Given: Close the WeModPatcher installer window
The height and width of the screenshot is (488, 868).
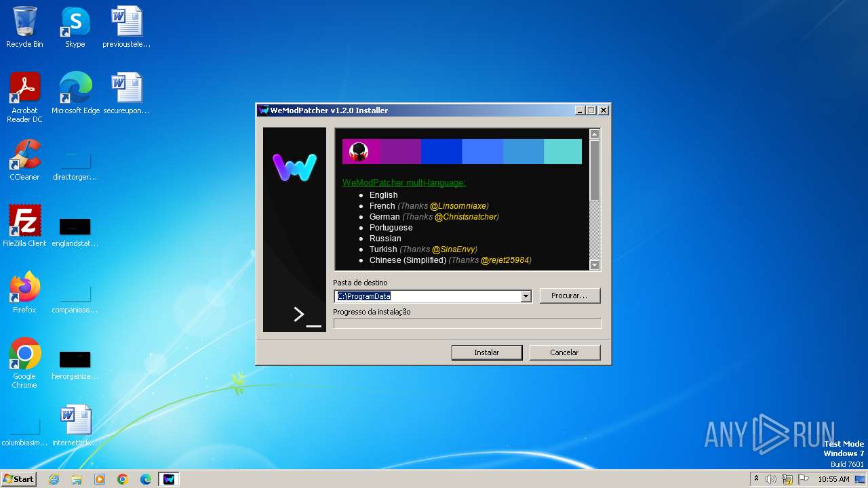Looking at the screenshot, I should [604, 110].
